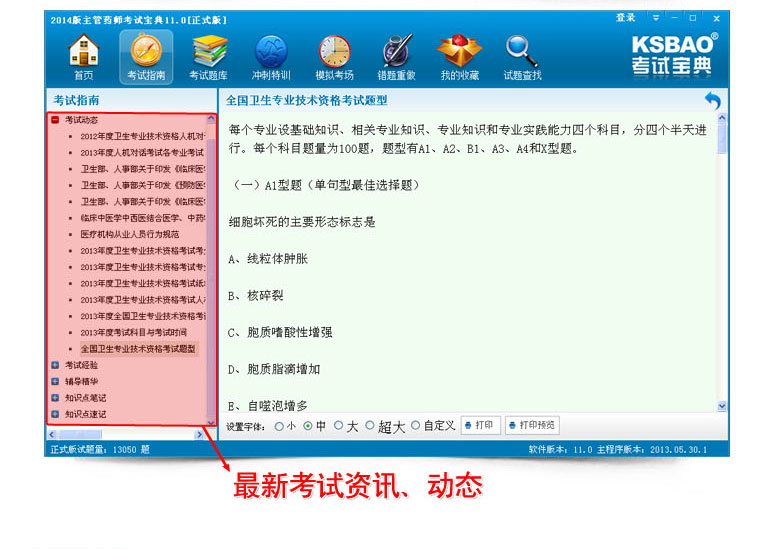Expand the 知识点笔记 tree node
The image size is (780, 549).
click(x=56, y=397)
